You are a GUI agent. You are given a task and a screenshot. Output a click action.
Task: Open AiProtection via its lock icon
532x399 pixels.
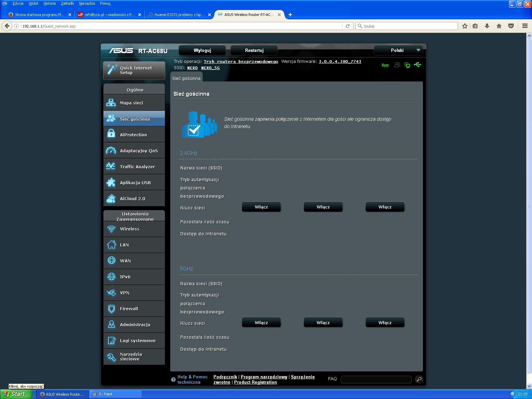point(111,134)
